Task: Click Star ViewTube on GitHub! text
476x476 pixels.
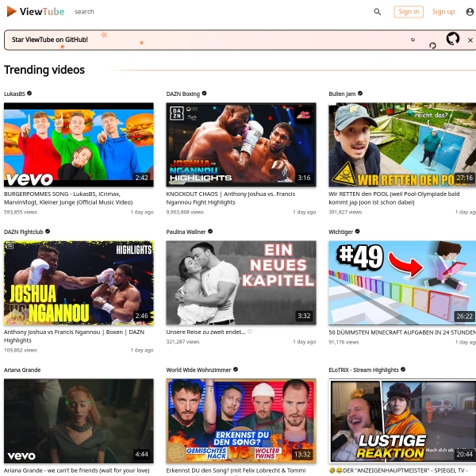Action: [x=50, y=40]
